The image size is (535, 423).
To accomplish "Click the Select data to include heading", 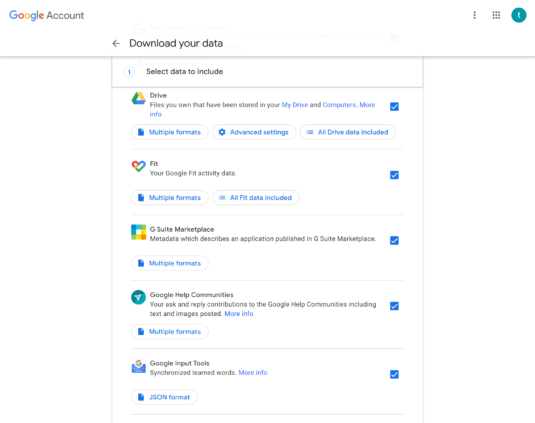I will [x=185, y=72].
